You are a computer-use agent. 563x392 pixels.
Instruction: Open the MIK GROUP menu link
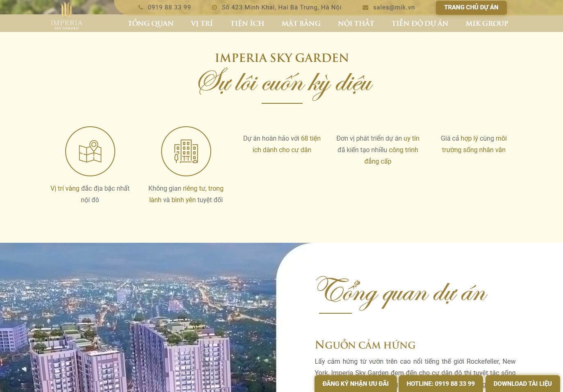[x=487, y=23]
